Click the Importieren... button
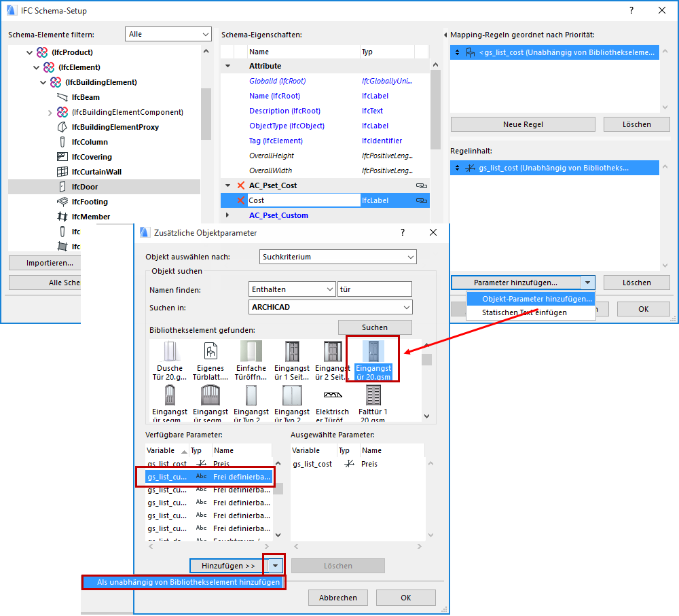 45,263
